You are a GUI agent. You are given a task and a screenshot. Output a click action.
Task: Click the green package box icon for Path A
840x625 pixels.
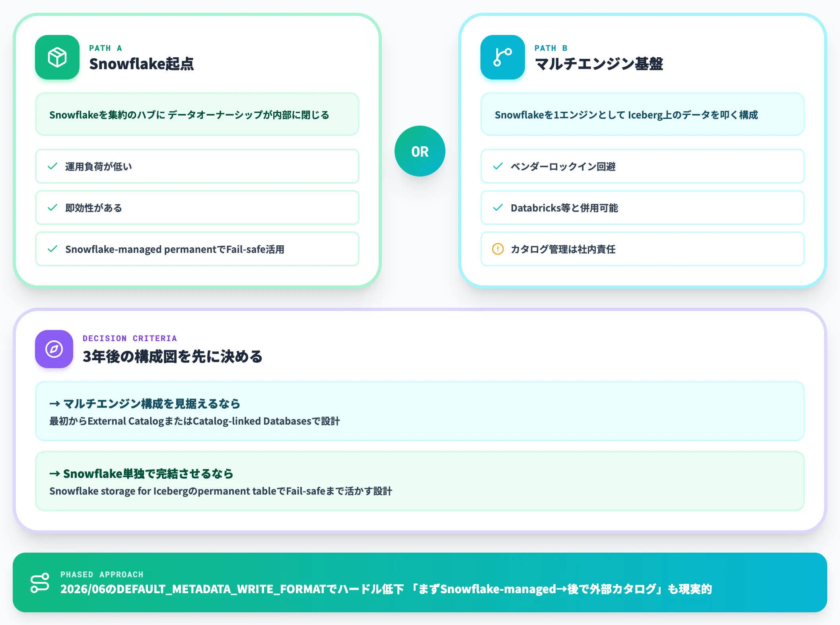pyautogui.click(x=57, y=57)
